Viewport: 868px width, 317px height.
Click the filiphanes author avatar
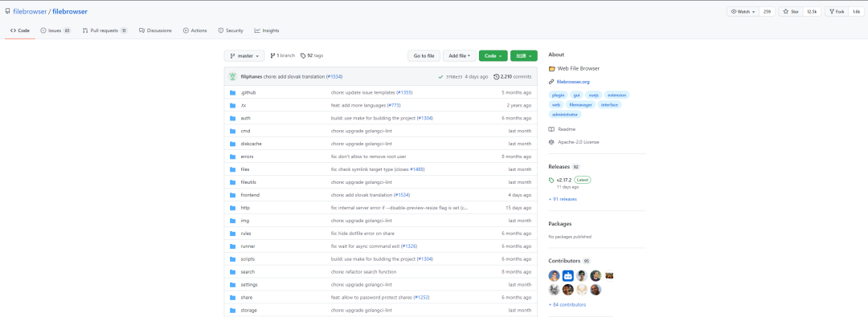point(232,76)
